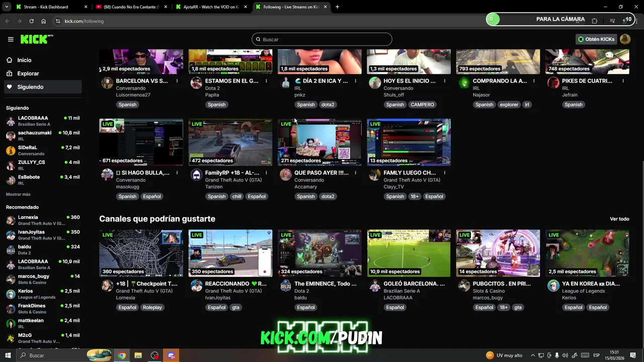Open FrankDimes in Recomendado list

point(42,308)
